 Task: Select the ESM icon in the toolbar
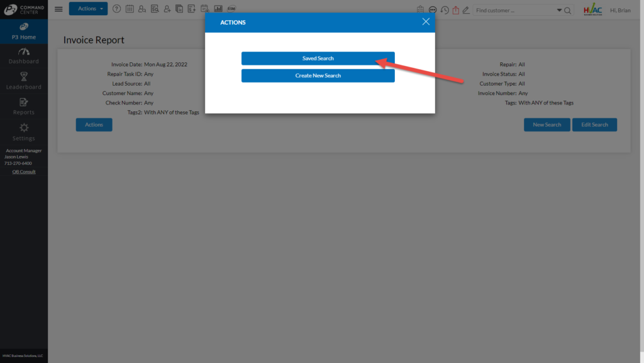click(x=231, y=9)
